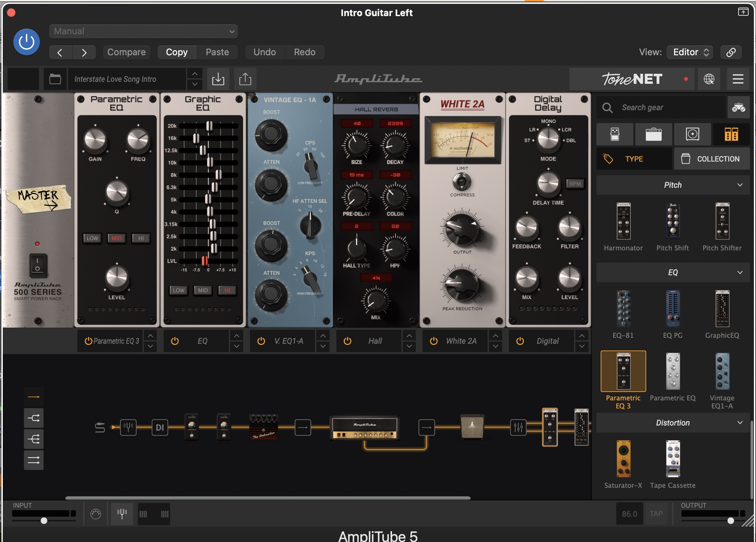
Task: Select the cabinet gear category icon
Action: pos(692,134)
